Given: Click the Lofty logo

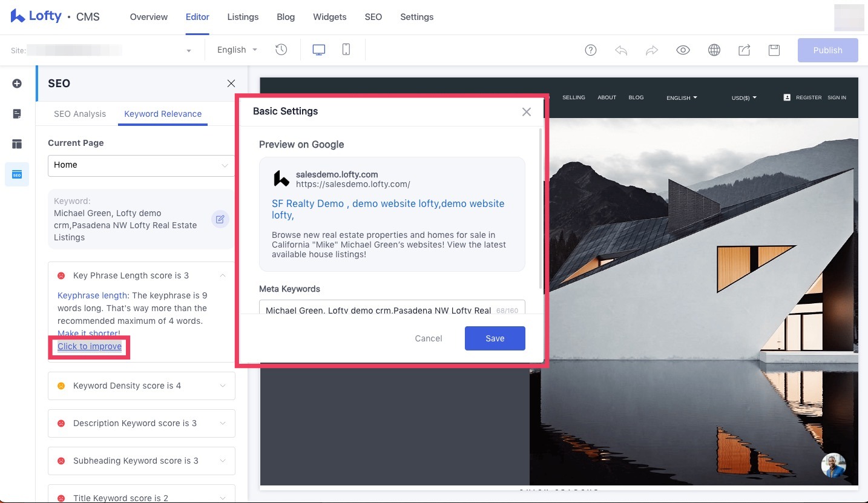Looking at the screenshot, I should tap(36, 16).
